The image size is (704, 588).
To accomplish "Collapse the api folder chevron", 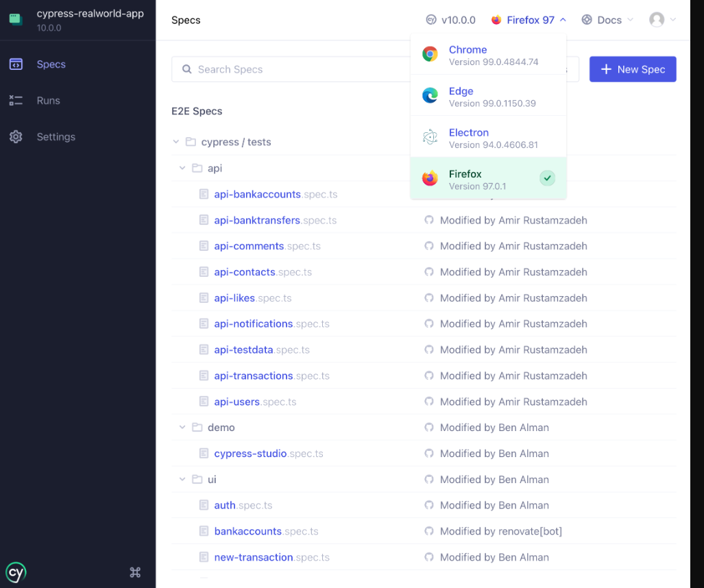I will coord(182,168).
